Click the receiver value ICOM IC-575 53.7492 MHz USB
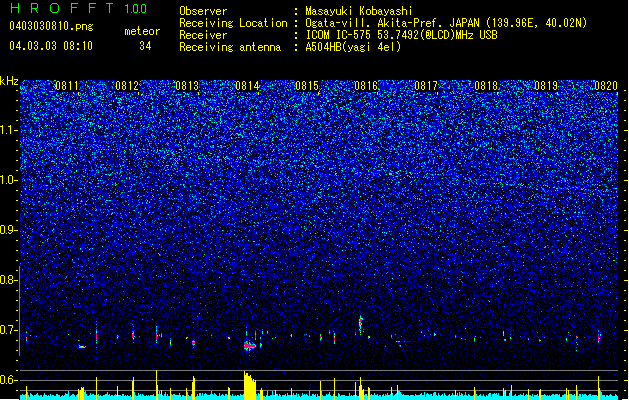This screenshot has width=629, height=400. pos(402,35)
